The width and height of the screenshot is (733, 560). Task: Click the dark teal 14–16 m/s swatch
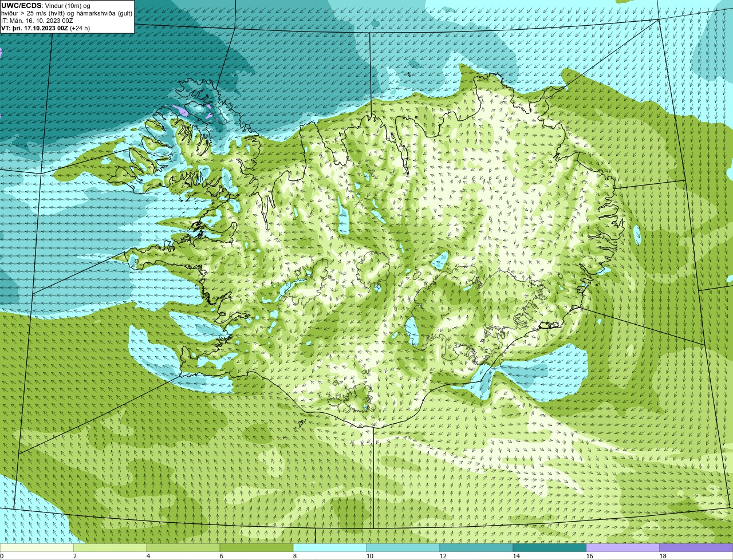click(x=550, y=548)
